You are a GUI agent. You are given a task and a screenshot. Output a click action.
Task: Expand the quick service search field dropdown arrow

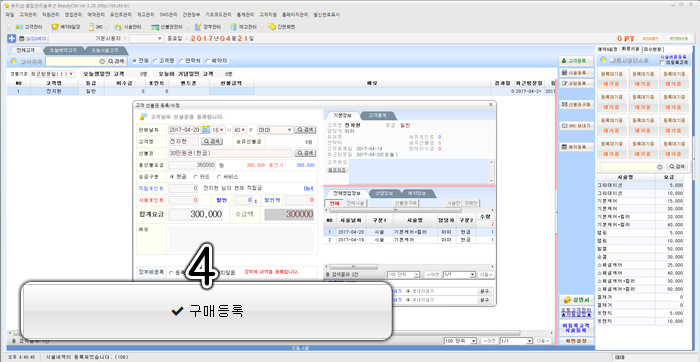coord(660,166)
